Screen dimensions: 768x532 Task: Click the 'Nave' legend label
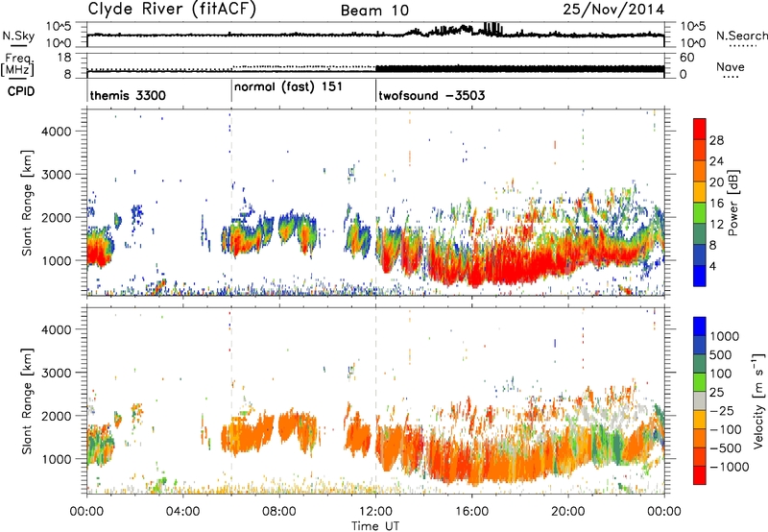[731, 66]
